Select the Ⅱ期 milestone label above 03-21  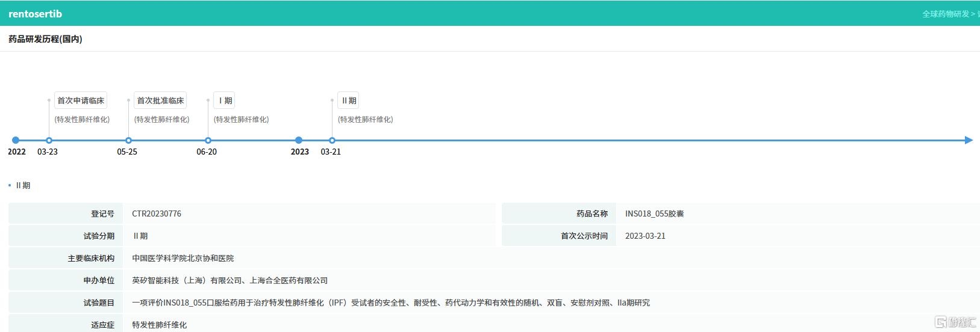348,100
